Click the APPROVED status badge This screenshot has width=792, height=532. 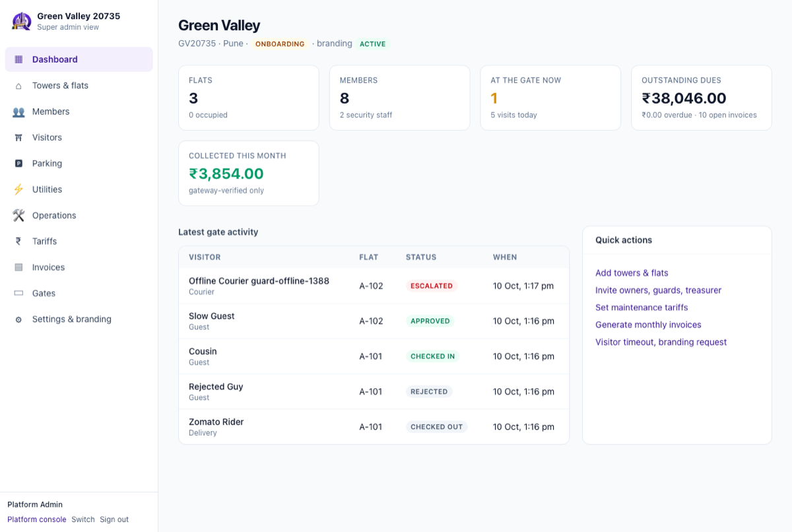[x=430, y=321]
